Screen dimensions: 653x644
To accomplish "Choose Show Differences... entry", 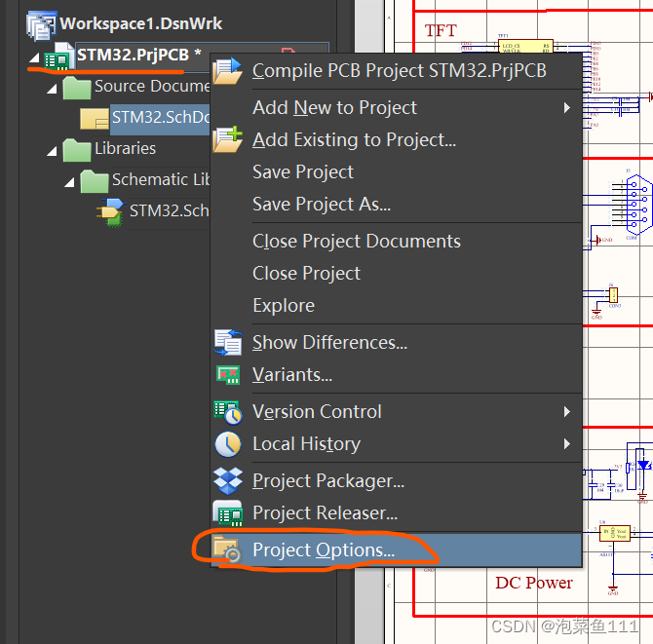I will (x=396, y=342).
